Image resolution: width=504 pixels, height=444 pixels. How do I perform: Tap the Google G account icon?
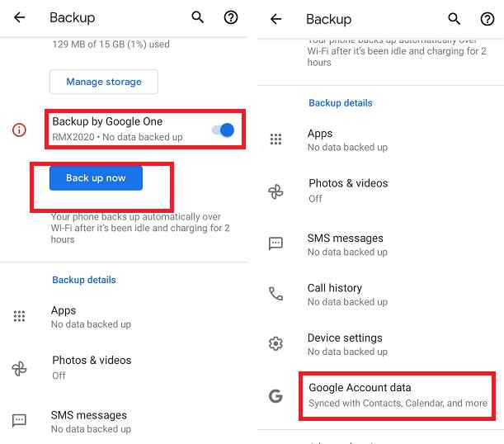(x=276, y=396)
